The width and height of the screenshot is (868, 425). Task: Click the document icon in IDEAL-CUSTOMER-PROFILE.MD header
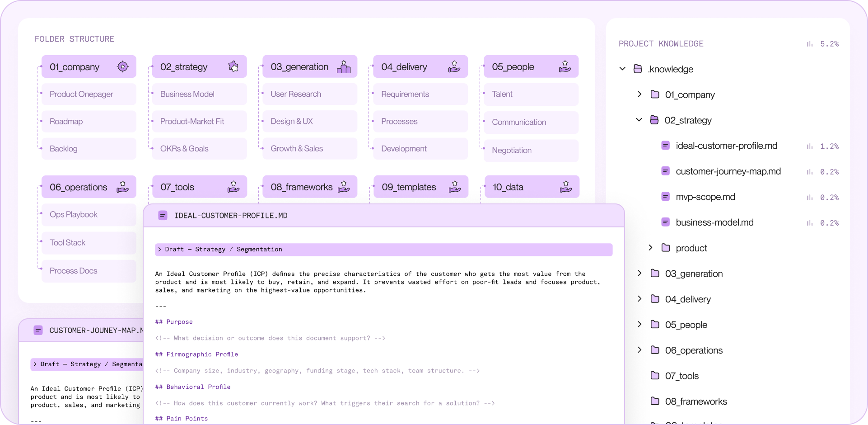click(x=163, y=215)
